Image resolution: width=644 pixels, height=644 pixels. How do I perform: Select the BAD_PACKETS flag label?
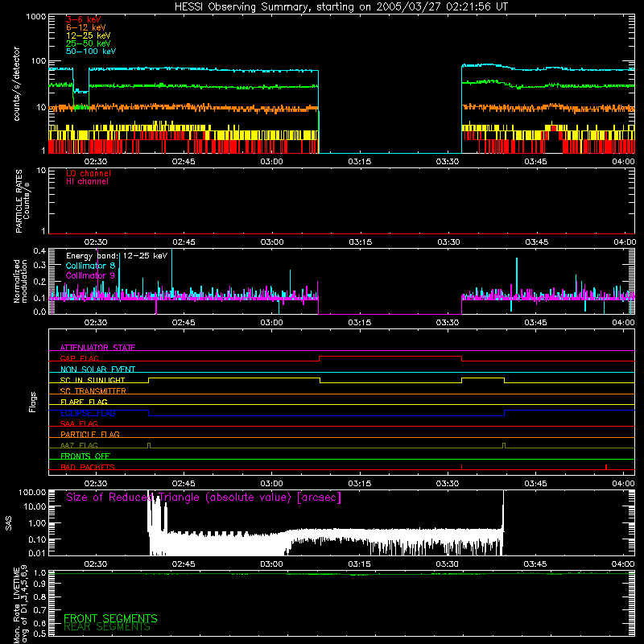[88, 467]
